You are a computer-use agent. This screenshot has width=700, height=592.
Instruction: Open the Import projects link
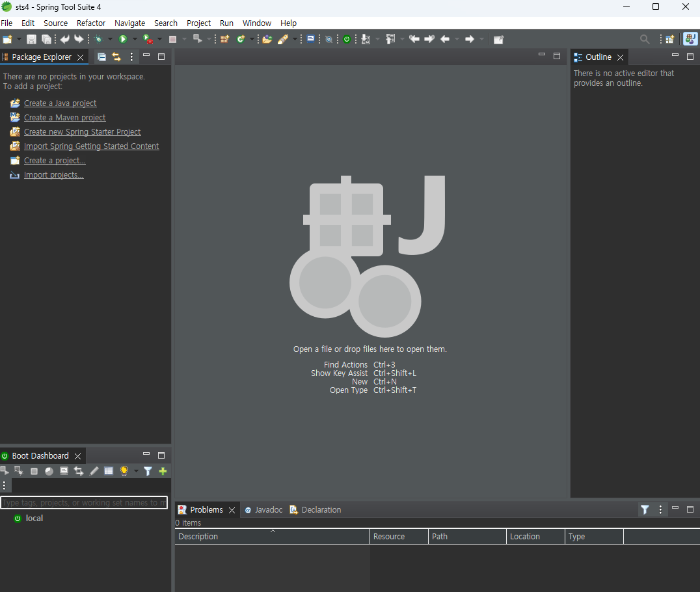click(x=53, y=174)
